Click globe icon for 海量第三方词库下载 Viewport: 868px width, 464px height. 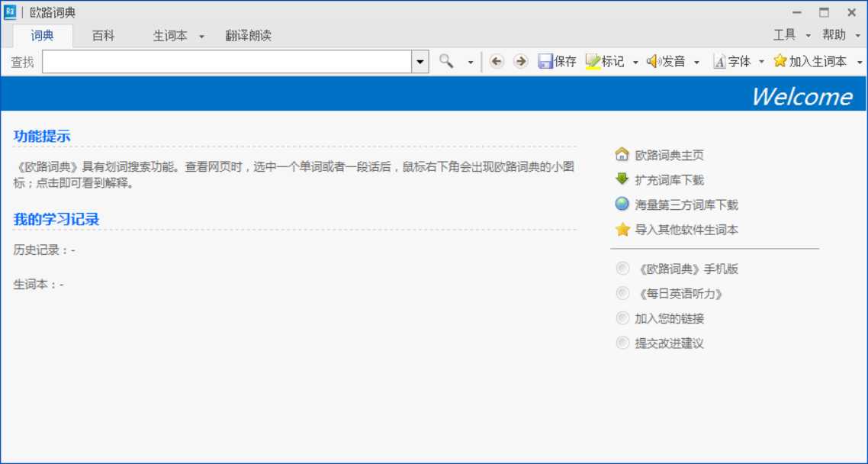[622, 204]
